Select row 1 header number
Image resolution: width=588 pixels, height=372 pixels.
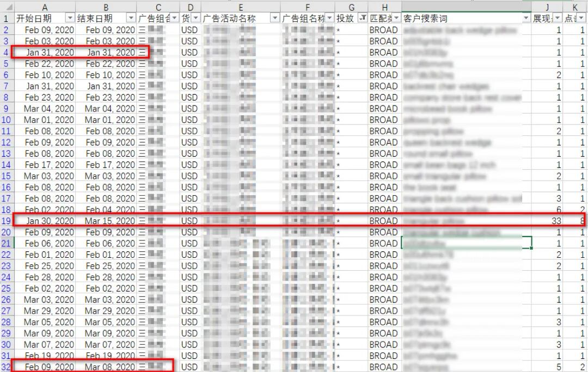click(x=6, y=18)
